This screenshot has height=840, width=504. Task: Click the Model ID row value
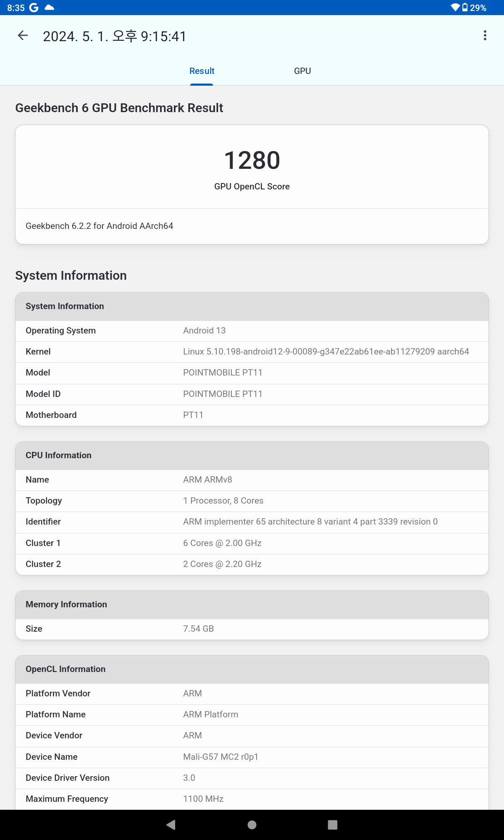223,394
